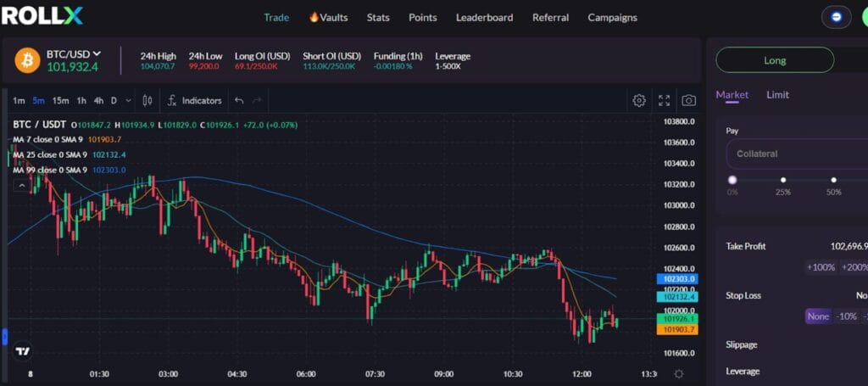868x386 pixels.
Task: Open the Referral page
Action: (550, 18)
